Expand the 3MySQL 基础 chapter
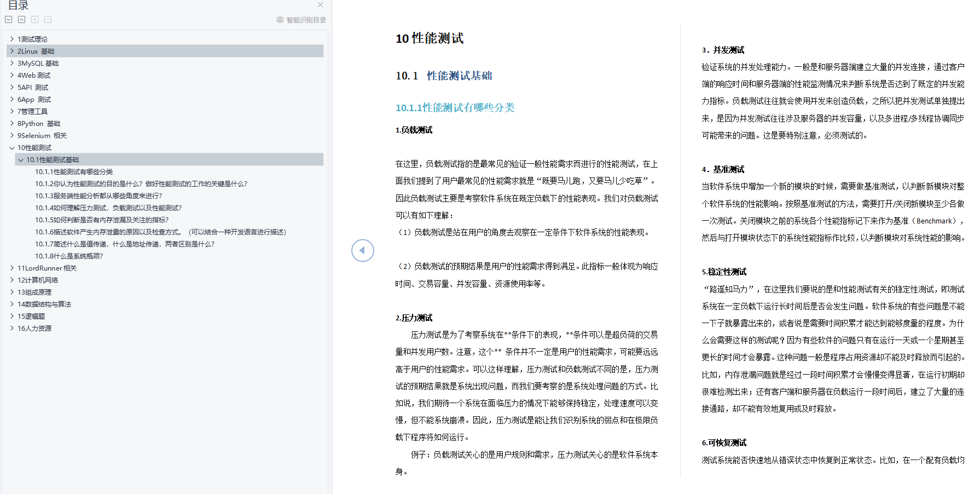This screenshot has width=980, height=494. 12,63
